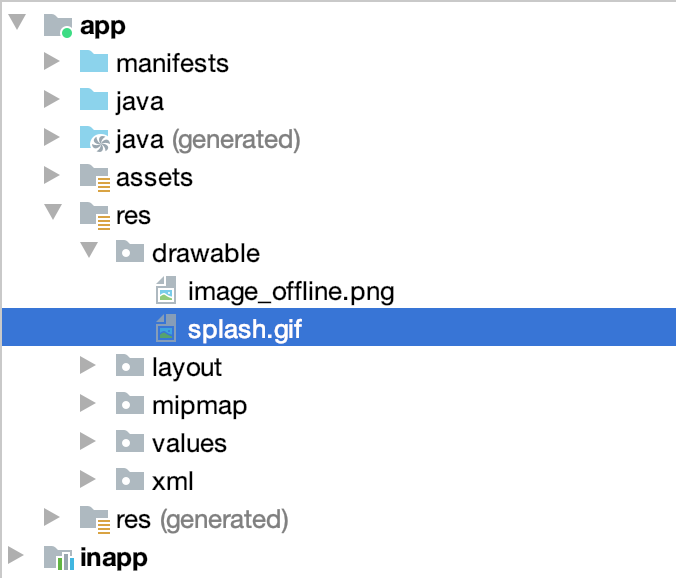Collapse the app module tree
676x578 pixels.
coord(18,22)
